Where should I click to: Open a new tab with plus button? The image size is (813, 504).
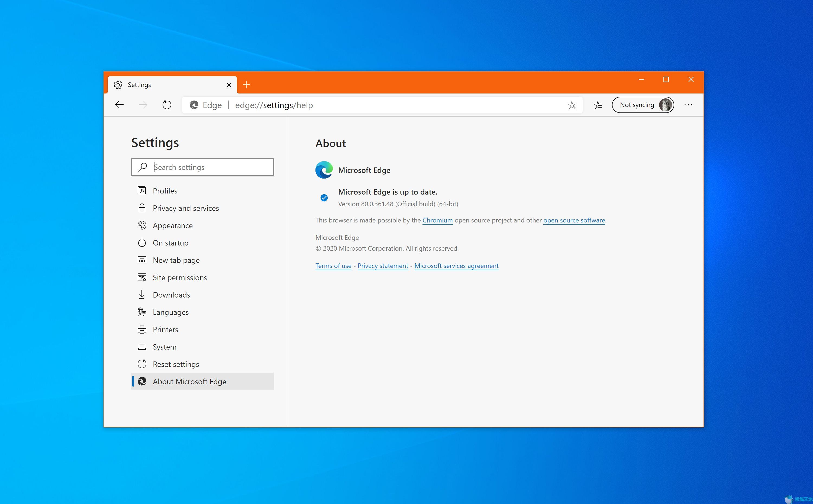click(x=246, y=85)
